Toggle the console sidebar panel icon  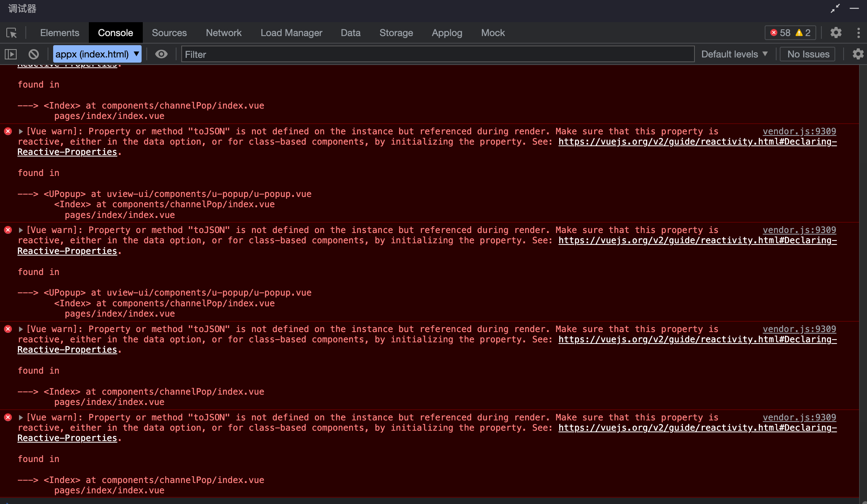(x=11, y=54)
